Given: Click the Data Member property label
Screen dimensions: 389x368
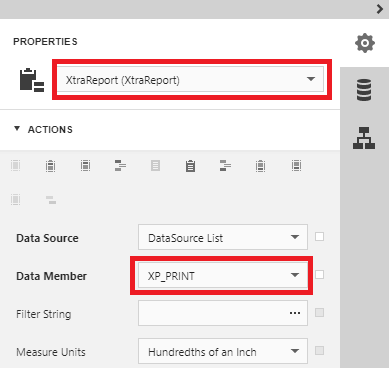Looking at the screenshot, I should (51, 276).
